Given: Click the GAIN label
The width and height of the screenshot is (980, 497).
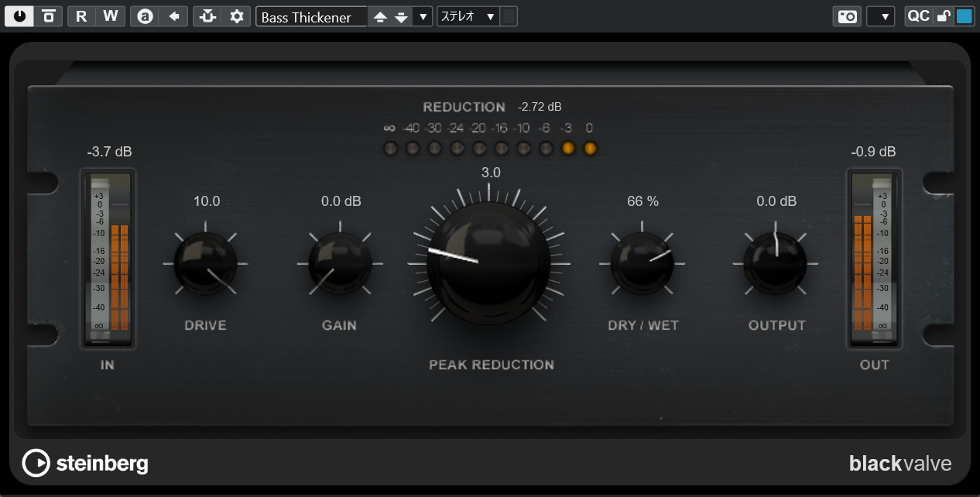Looking at the screenshot, I should 339,326.
